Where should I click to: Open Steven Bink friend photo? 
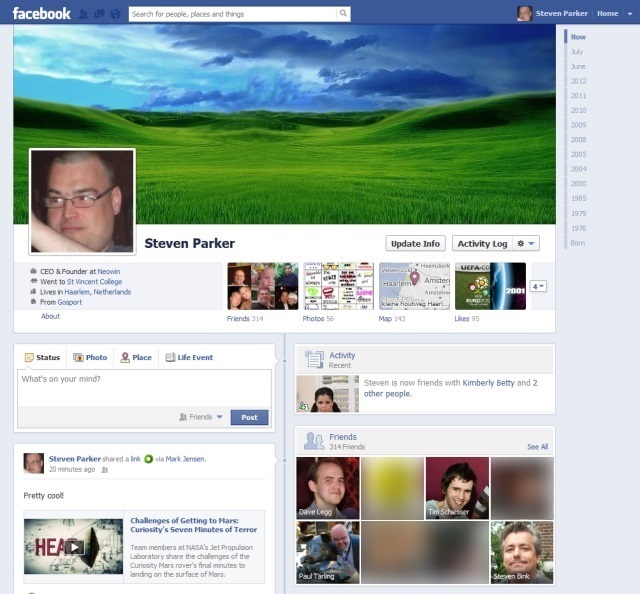522,552
